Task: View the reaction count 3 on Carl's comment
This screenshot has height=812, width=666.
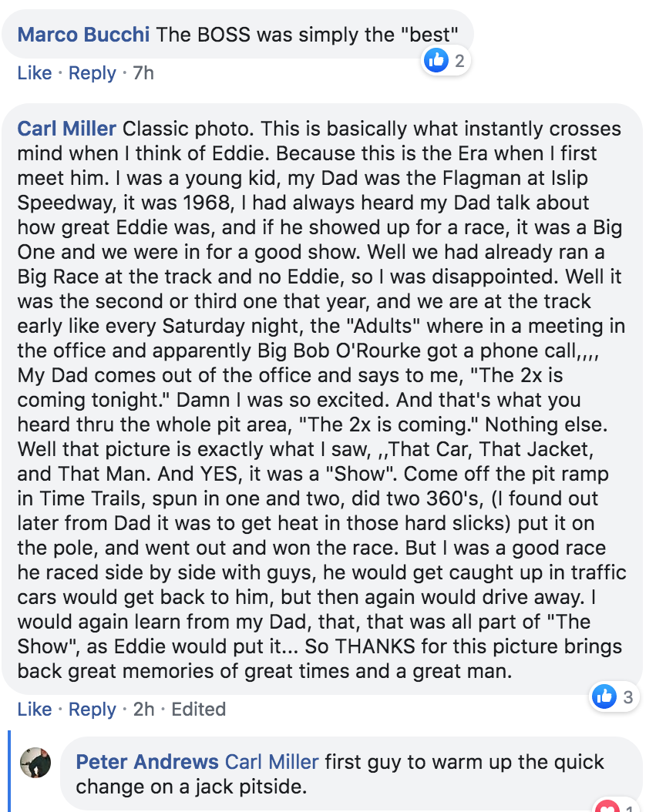Action: click(x=627, y=697)
